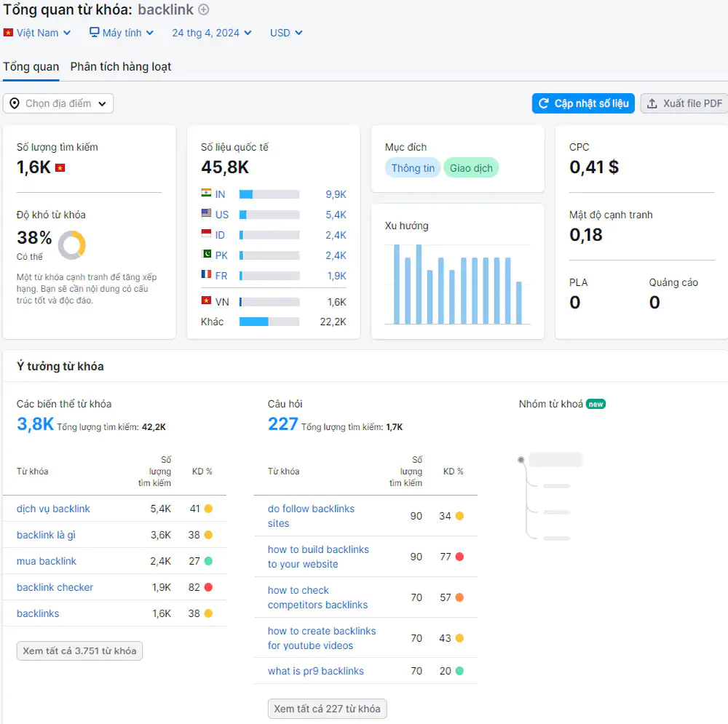Click the Cập nhật số liệu button
Viewport: 728px width, 724px height.
coord(583,103)
